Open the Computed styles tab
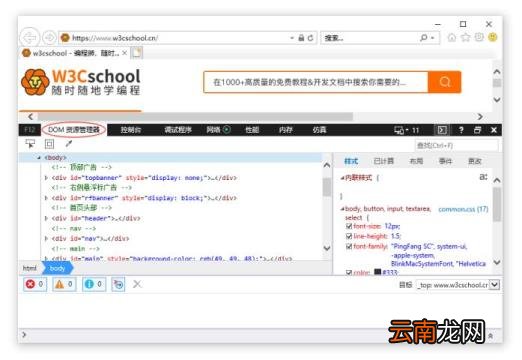The image size is (522, 360). point(384,161)
